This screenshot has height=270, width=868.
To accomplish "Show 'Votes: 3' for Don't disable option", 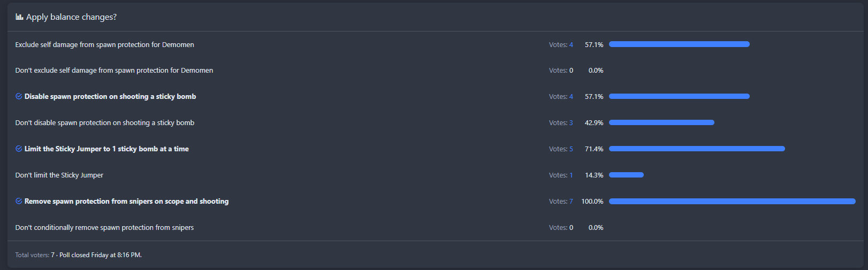I will 561,123.
